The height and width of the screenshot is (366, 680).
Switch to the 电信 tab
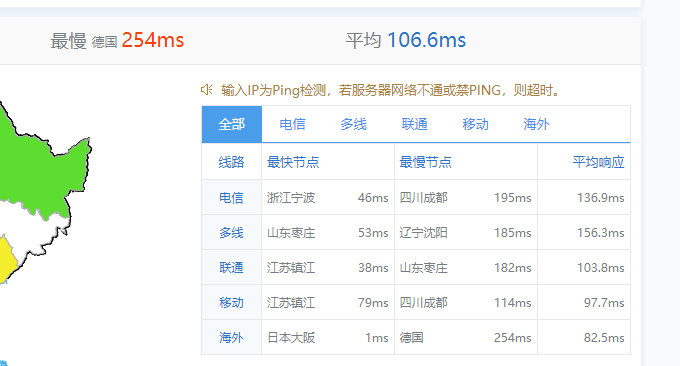292,124
